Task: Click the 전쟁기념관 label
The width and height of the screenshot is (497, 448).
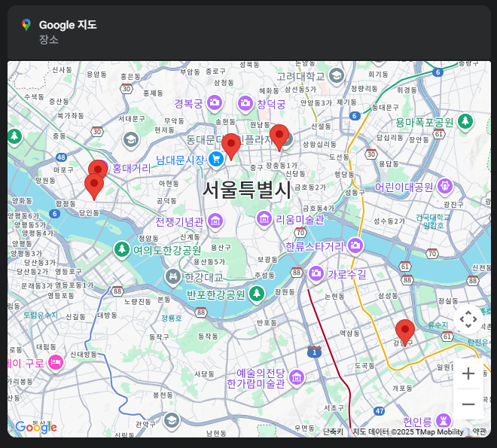Action: 179,222
